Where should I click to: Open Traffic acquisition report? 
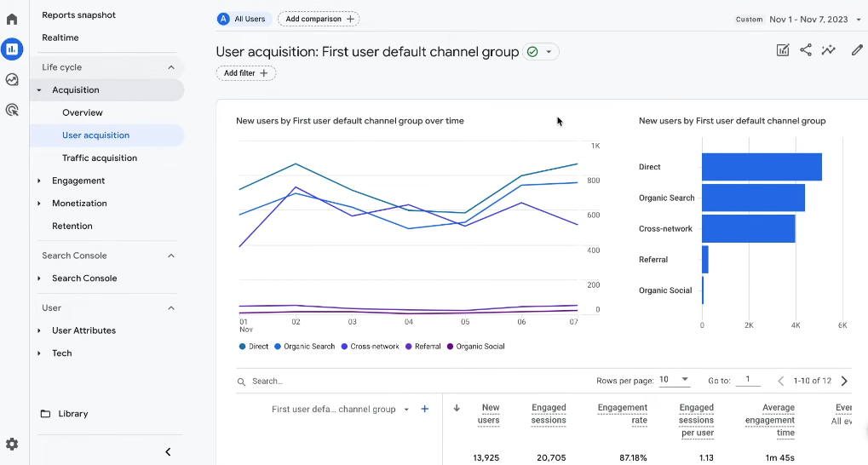pyautogui.click(x=100, y=158)
